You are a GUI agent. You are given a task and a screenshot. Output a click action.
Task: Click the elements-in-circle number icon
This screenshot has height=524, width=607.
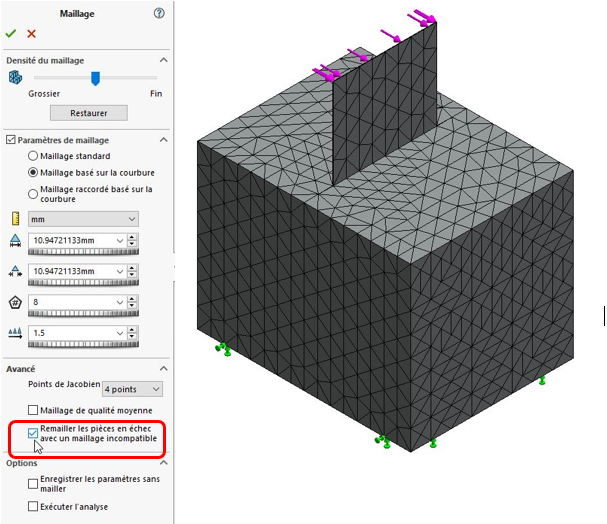point(15,302)
